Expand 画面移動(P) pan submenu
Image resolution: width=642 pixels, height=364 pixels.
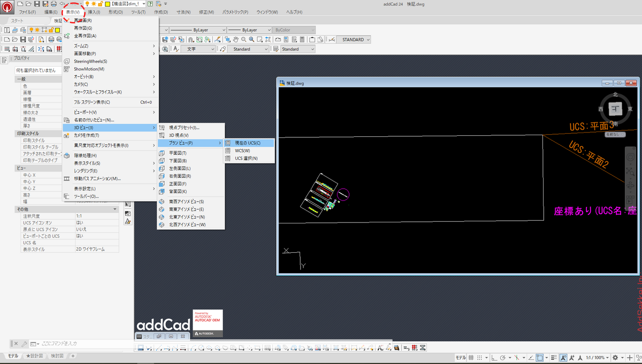tap(110, 53)
